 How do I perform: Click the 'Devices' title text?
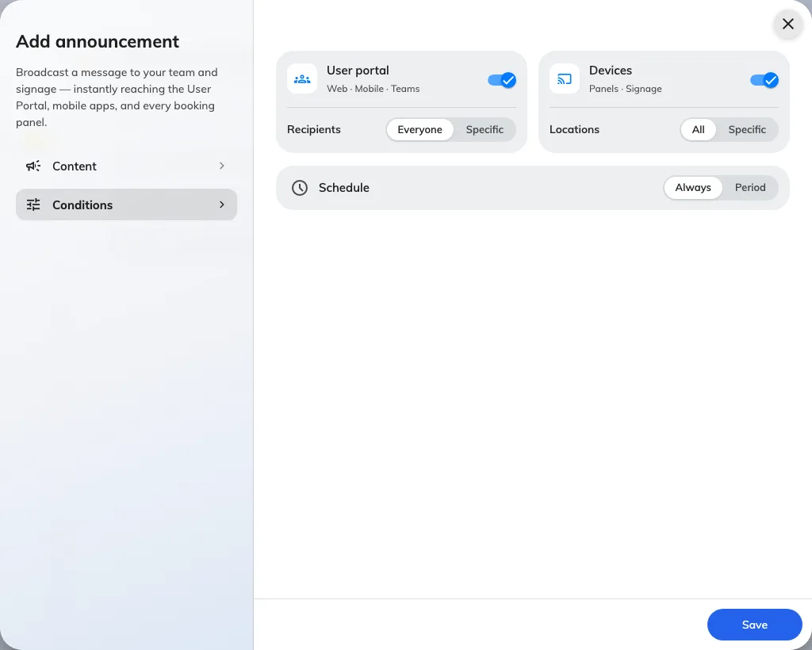[x=611, y=71]
